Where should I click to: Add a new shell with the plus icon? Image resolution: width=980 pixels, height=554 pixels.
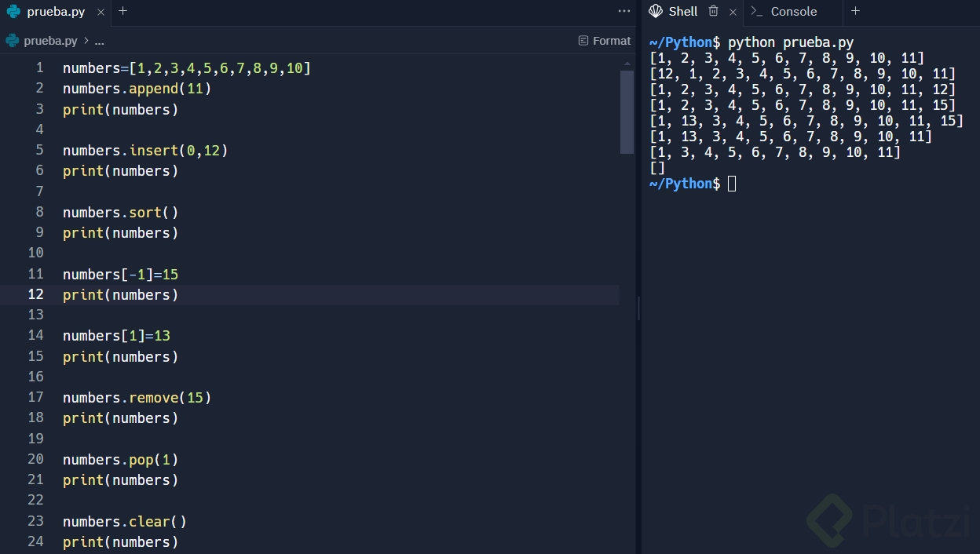pyautogui.click(x=855, y=11)
